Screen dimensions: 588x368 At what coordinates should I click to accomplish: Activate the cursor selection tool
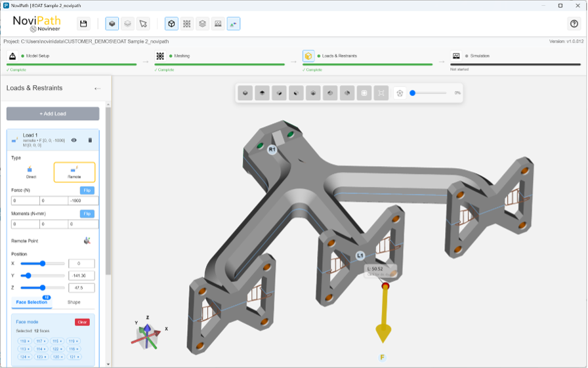click(143, 24)
